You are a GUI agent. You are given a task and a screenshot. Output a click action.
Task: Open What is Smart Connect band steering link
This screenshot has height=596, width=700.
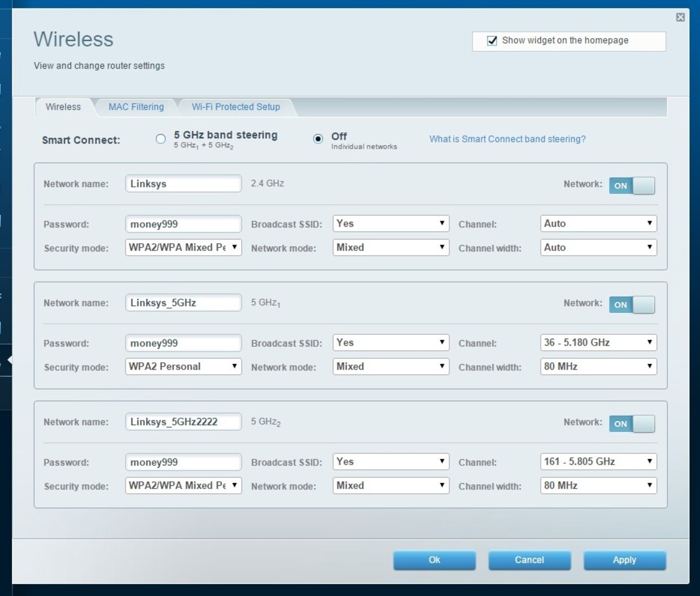[x=507, y=139]
